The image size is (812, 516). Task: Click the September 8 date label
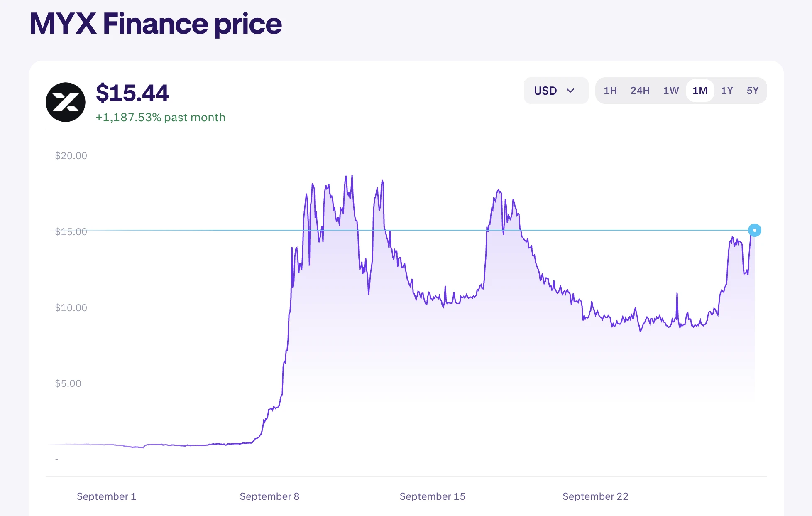pos(269,496)
